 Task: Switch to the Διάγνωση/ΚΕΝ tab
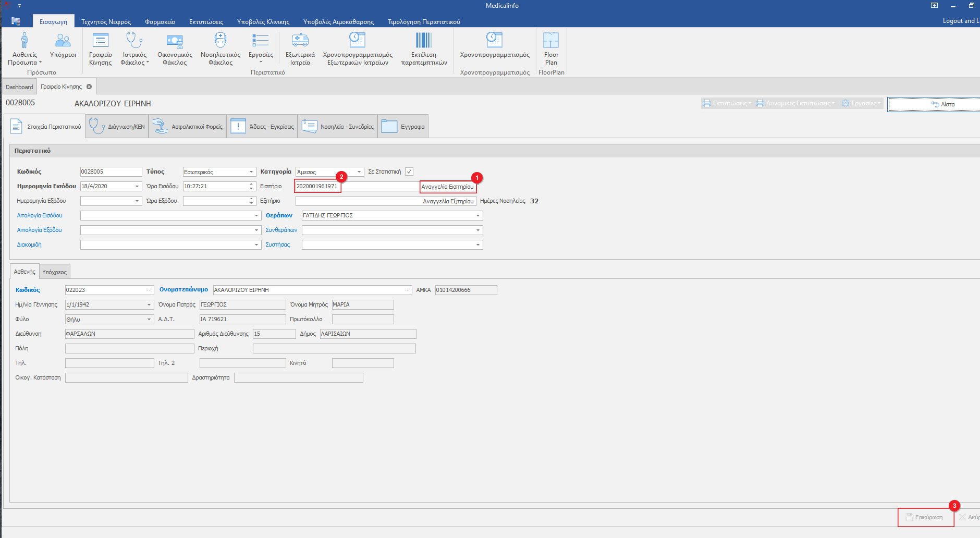(117, 127)
